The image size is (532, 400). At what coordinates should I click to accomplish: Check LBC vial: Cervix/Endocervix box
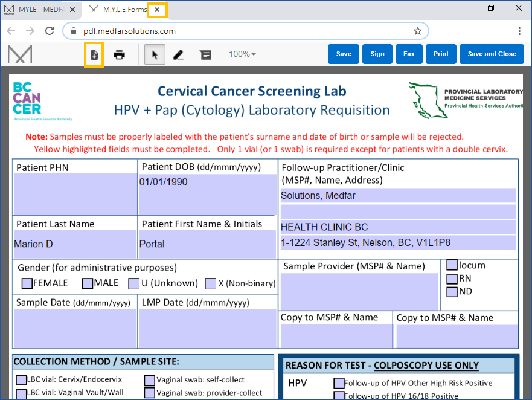click(21, 380)
